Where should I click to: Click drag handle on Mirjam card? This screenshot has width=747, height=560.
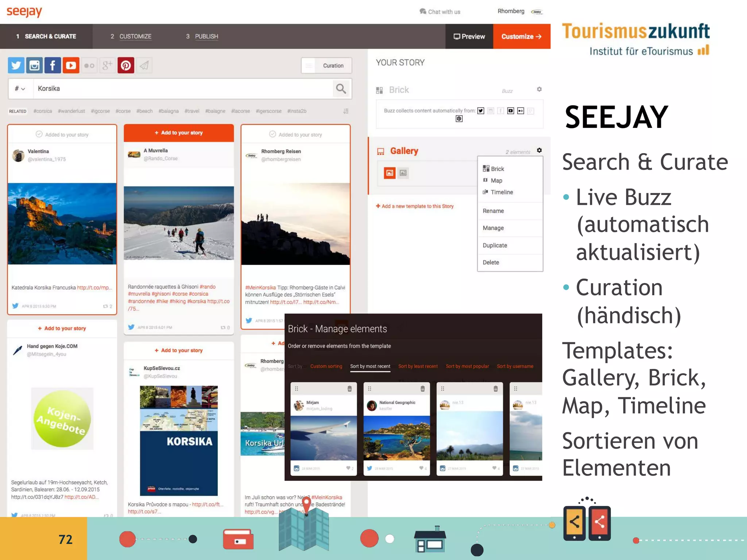pos(297,389)
